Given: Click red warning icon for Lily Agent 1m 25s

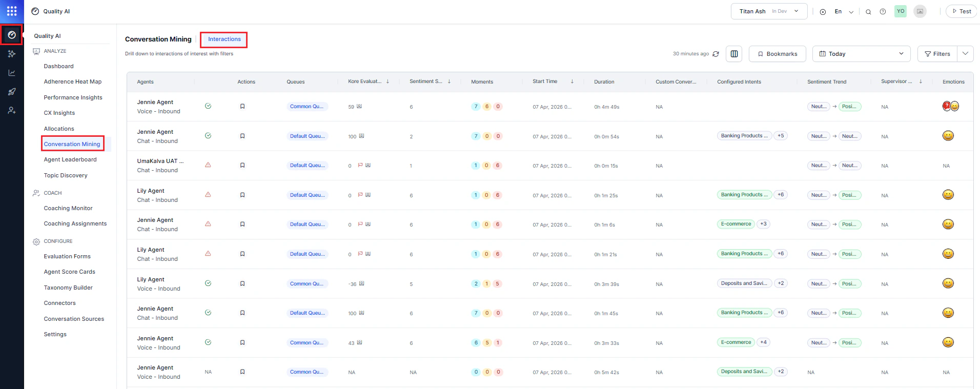Looking at the screenshot, I should click(x=208, y=195).
